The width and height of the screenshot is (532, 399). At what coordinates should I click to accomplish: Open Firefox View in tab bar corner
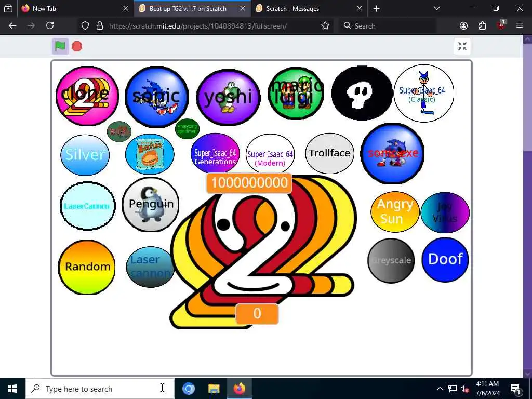[8, 9]
